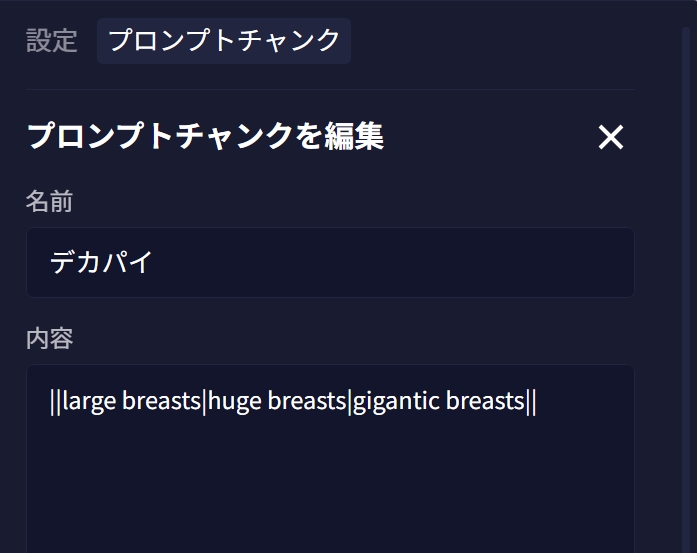This screenshot has height=553, width=697.
Task: Click the 内容 field label
Action: click(x=49, y=339)
